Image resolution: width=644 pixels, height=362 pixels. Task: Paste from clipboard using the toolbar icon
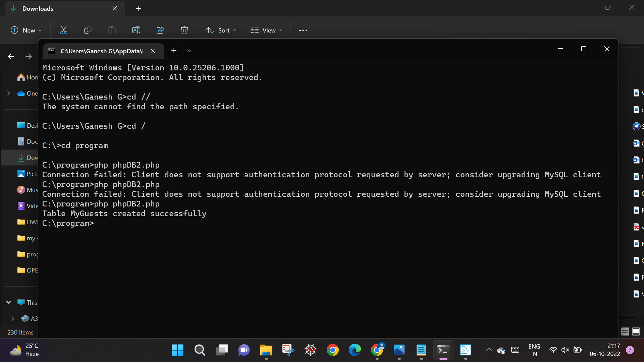pyautogui.click(x=112, y=30)
